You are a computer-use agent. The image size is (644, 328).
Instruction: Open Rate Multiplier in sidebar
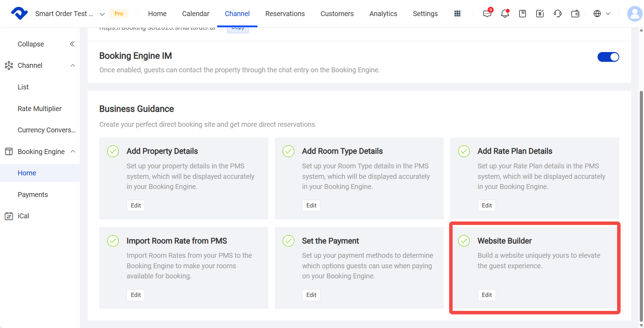point(39,109)
